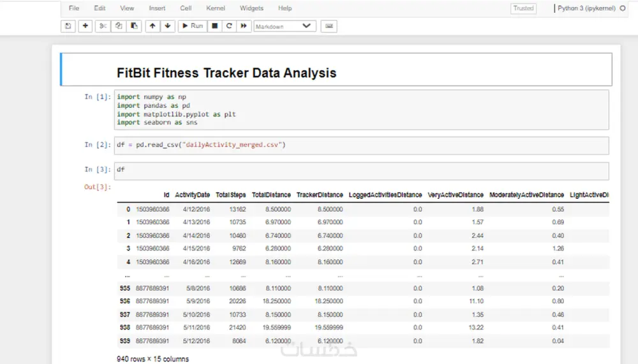Screen dimensions: 638x364
Task: Click the 940 rows × 15 columns summary
Action: click(153, 359)
